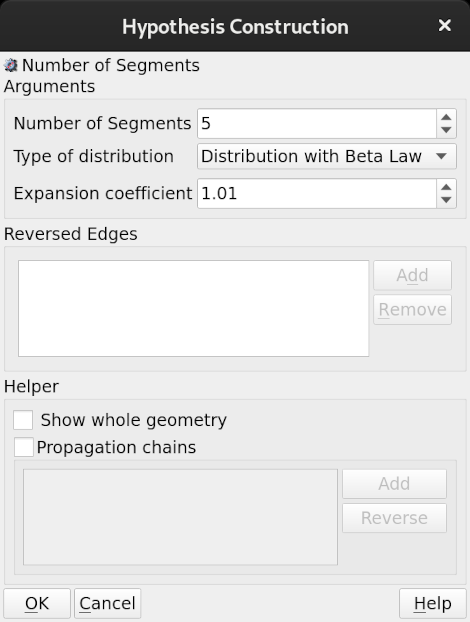The width and height of the screenshot is (470, 622).
Task: Enable Show whole geometry checkbox
Action: [23, 420]
